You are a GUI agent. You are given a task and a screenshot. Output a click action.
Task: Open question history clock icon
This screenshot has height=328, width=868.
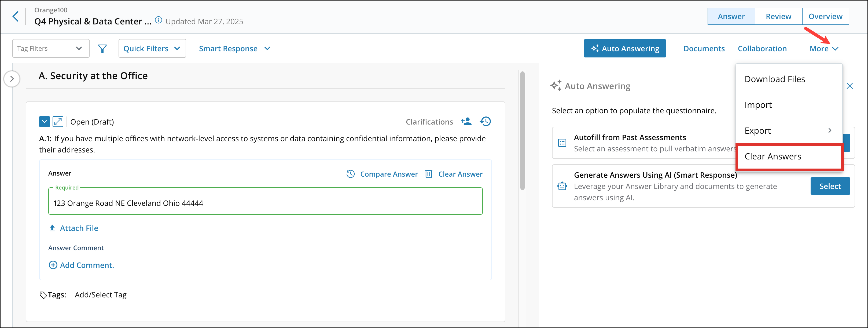(485, 121)
